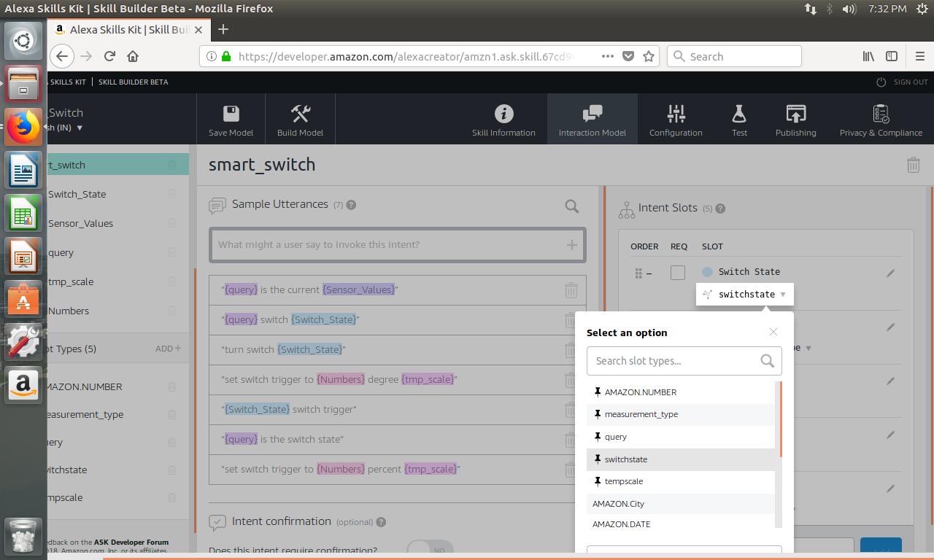The height and width of the screenshot is (560, 934).
Task: Edit the second intent slot with pencil icon
Action: pyautogui.click(x=890, y=327)
